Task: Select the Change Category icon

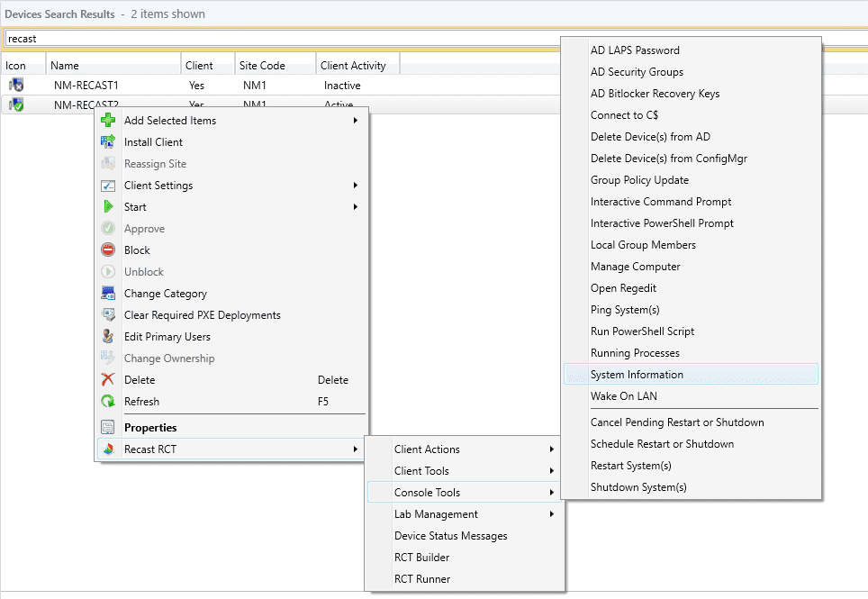Action: click(x=110, y=293)
